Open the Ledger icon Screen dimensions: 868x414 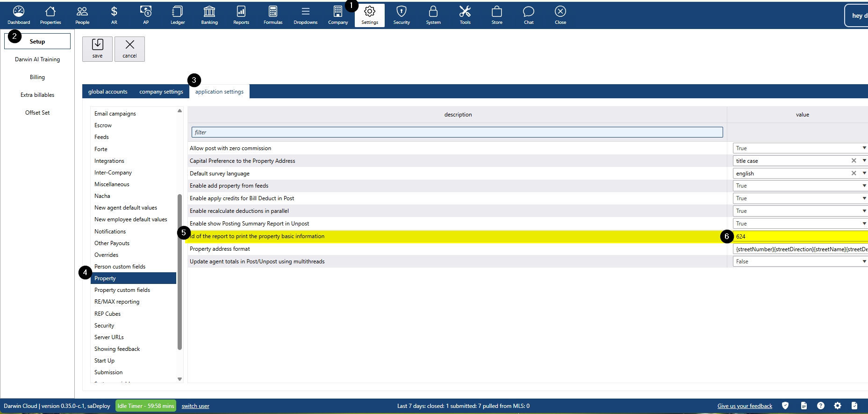(x=178, y=15)
